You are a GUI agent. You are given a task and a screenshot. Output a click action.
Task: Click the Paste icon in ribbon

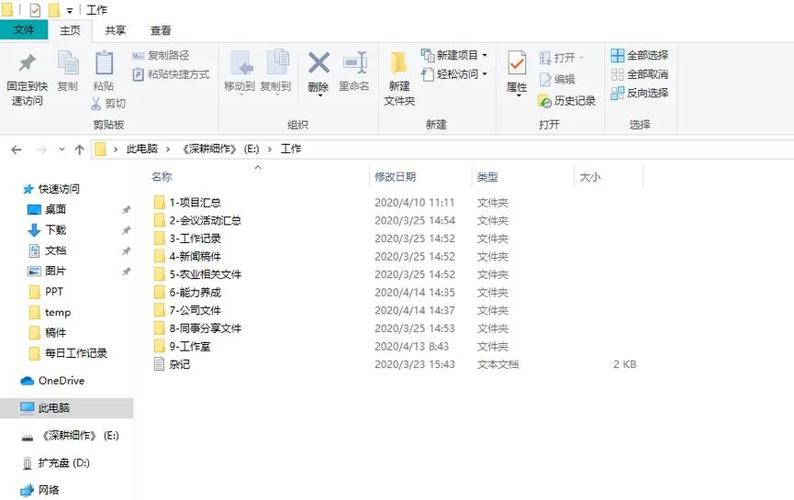tap(103, 64)
